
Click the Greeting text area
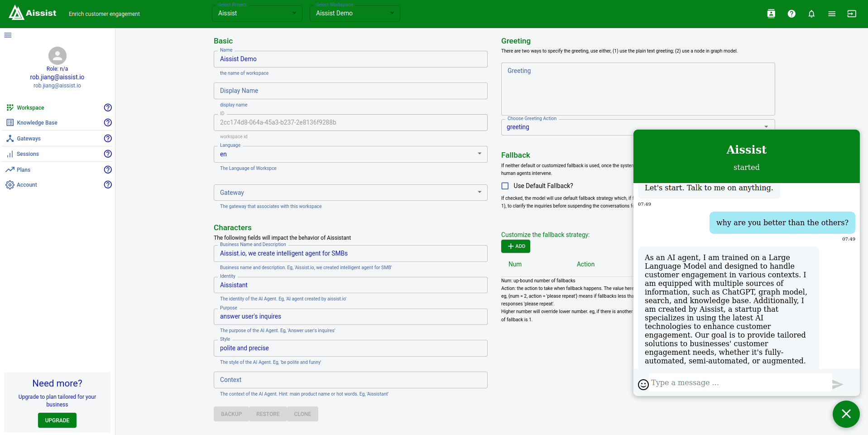[638, 89]
